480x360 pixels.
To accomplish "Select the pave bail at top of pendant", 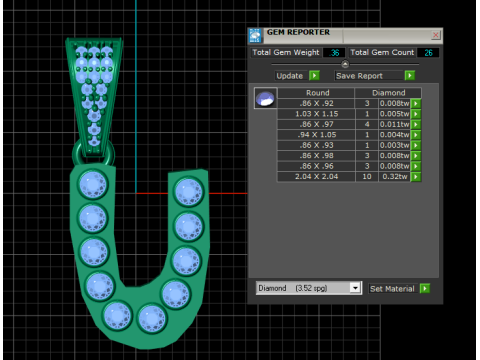I will point(94,97).
